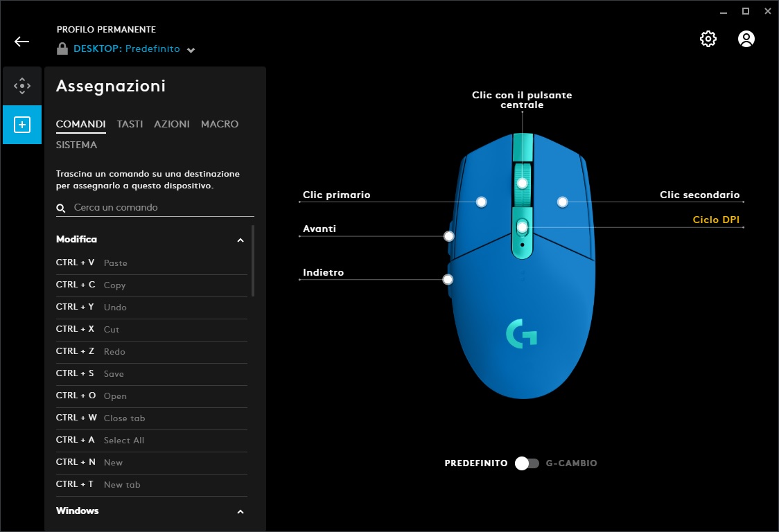The height and width of the screenshot is (532, 779).
Task: Focus the Cerca un comando search field
Action: pos(155,208)
